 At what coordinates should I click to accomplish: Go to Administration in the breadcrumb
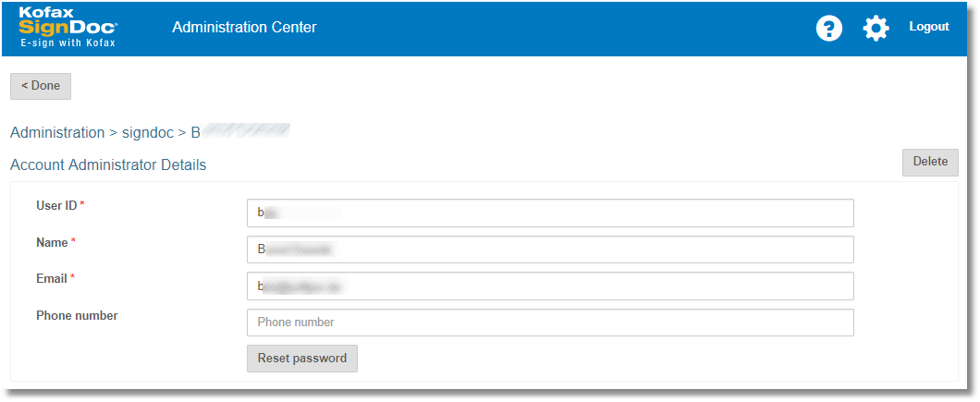pos(57,133)
